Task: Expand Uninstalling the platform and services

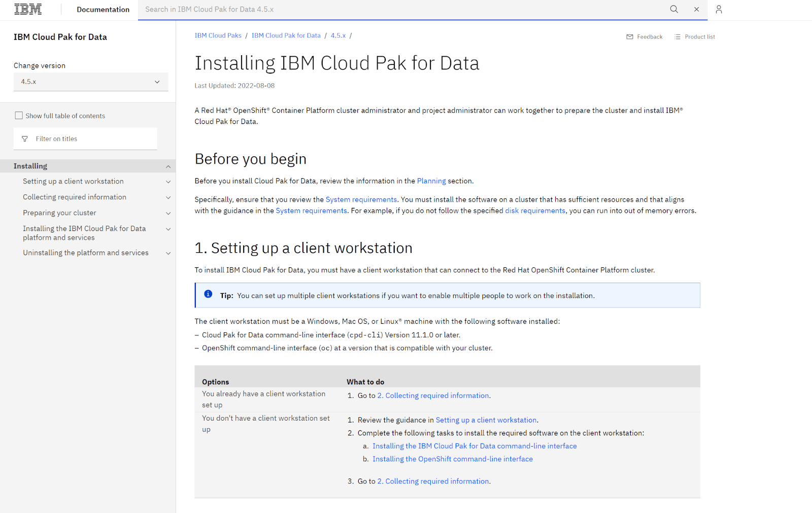Action: (168, 253)
